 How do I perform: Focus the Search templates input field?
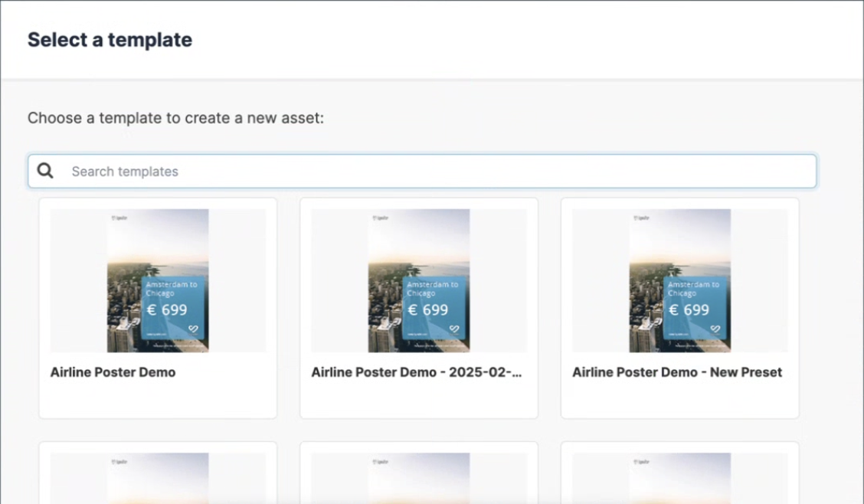click(x=423, y=172)
